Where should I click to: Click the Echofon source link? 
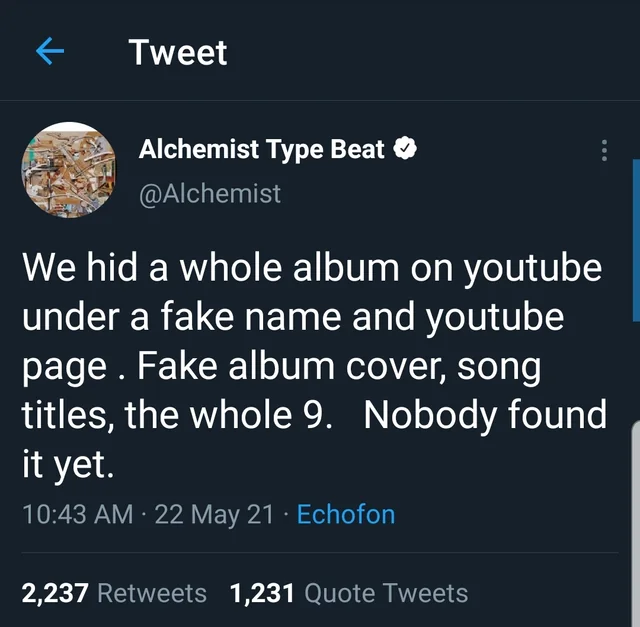[346, 515]
